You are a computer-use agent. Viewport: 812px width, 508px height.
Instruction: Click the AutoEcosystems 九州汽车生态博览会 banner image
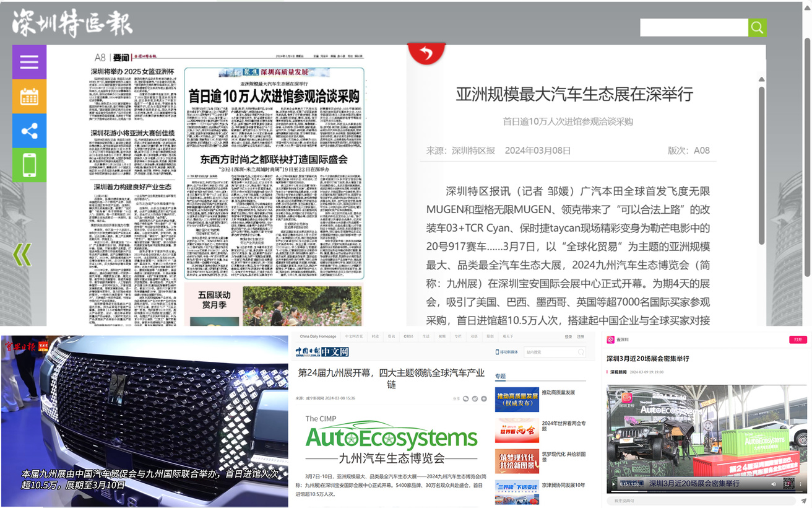pyautogui.click(x=391, y=439)
